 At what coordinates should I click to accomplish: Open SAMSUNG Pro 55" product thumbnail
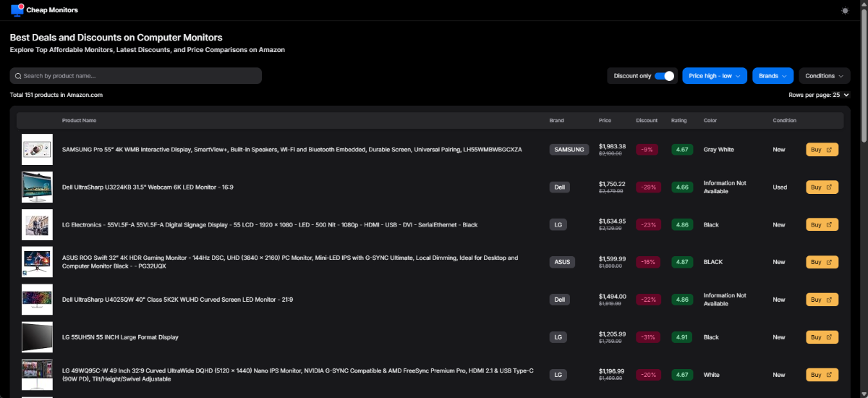coord(37,150)
